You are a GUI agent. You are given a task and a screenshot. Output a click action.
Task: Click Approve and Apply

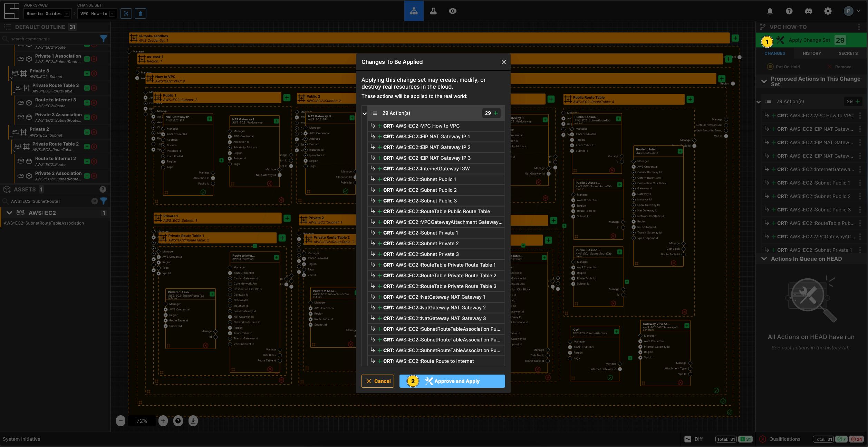452,381
